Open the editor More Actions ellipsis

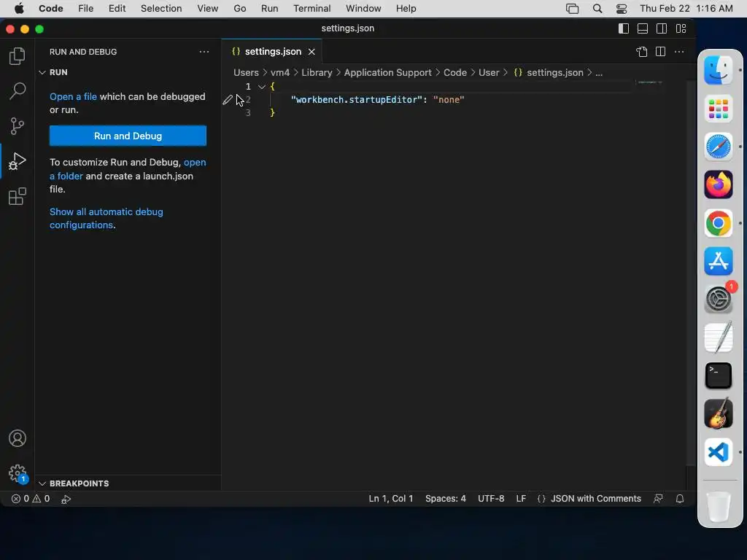[679, 52]
